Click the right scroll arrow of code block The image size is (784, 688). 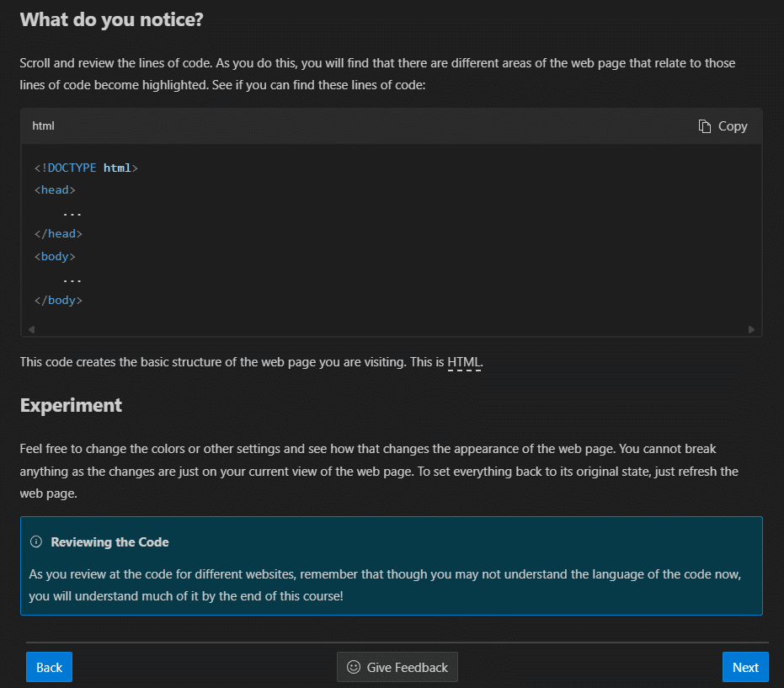point(751,329)
